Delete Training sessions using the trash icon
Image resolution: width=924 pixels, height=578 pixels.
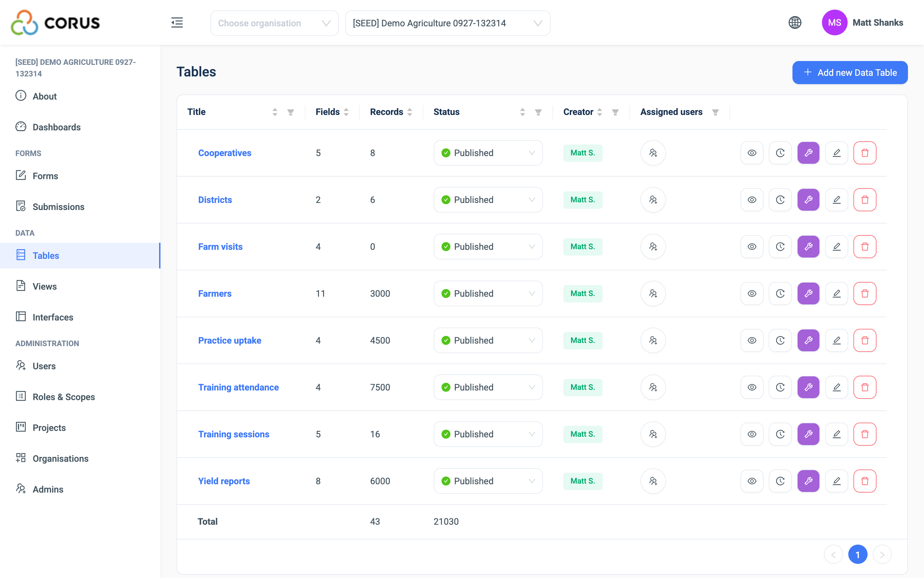click(865, 434)
